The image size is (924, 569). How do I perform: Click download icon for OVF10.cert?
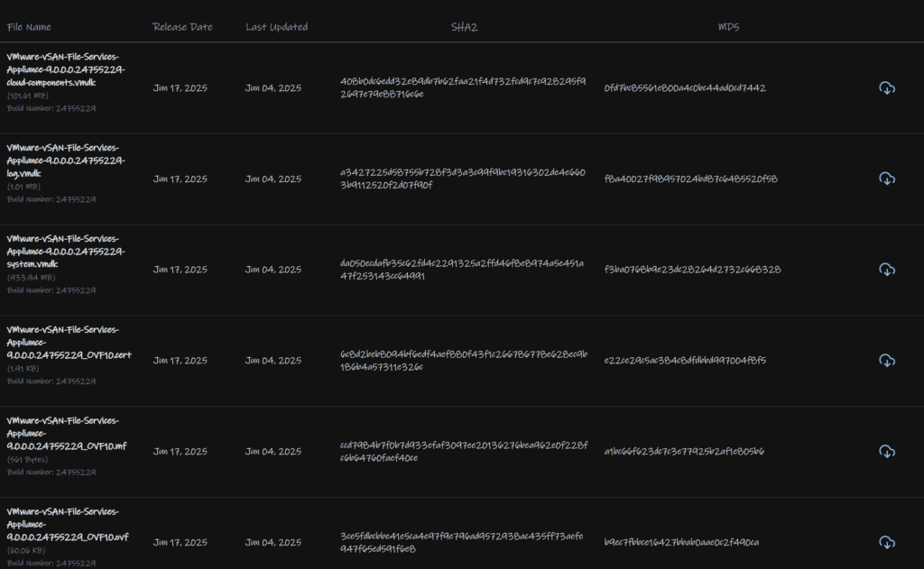pyautogui.click(x=887, y=361)
